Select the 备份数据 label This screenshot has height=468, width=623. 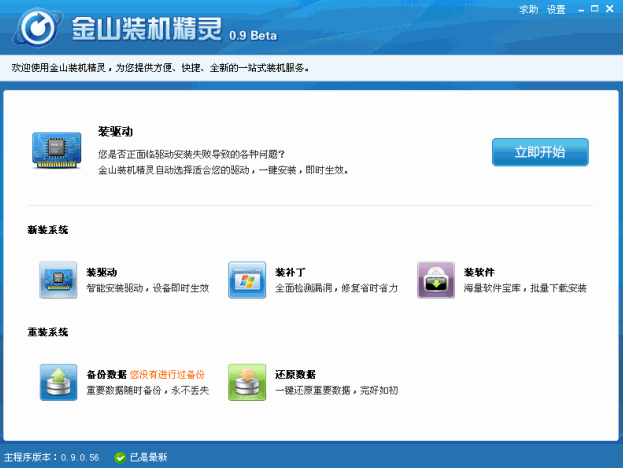(106, 374)
